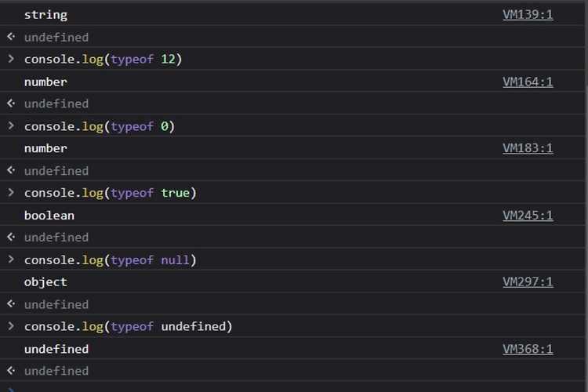588x392 pixels.
Task: Click the console.log(typeof true) command
Action: 111,193
